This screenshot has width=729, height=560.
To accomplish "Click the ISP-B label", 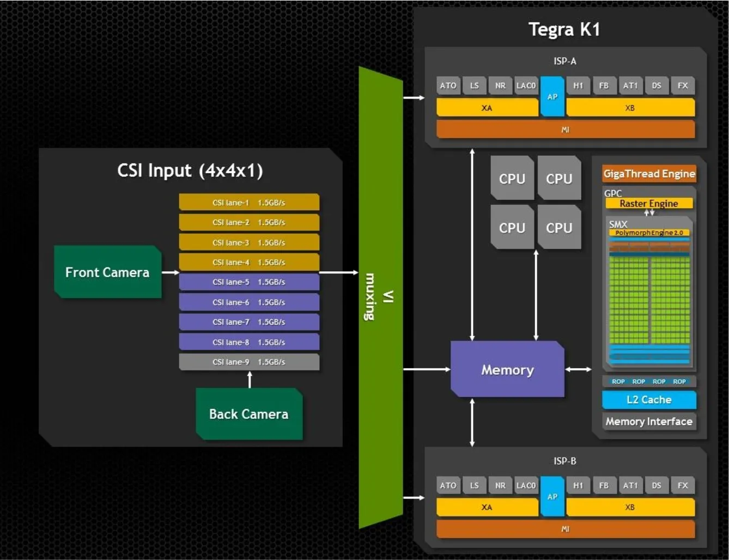I will pos(565,461).
